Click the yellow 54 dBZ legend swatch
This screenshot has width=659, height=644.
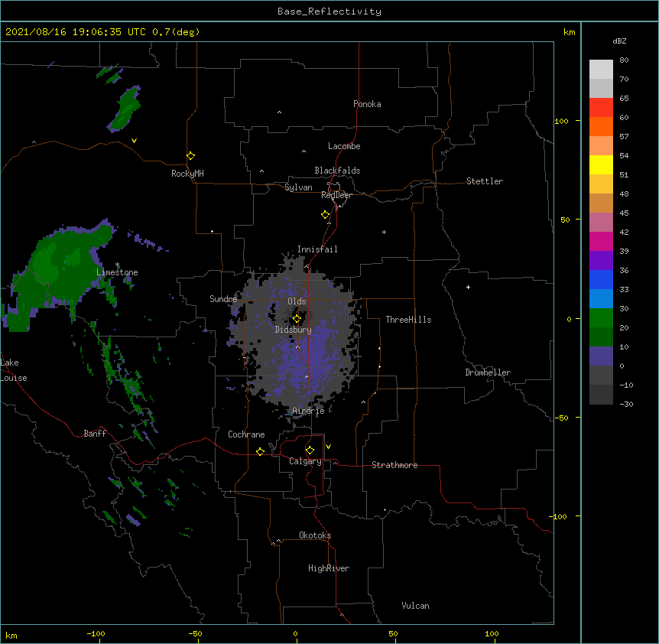coord(601,164)
